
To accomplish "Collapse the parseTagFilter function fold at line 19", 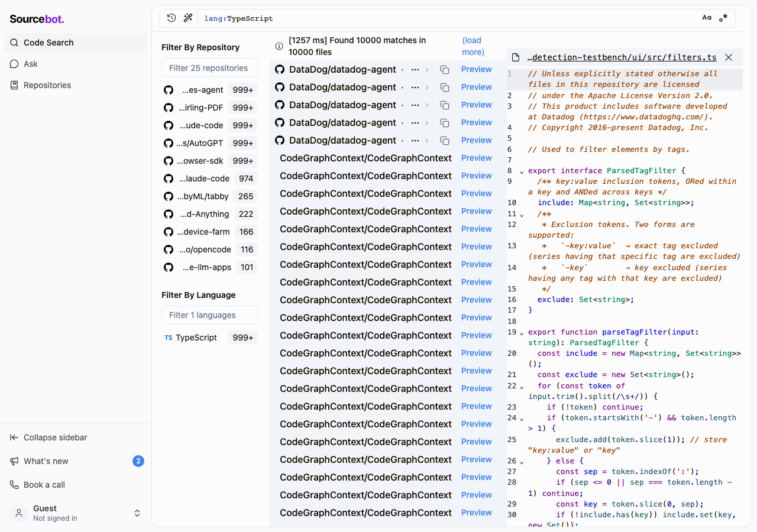I will 522,332.
